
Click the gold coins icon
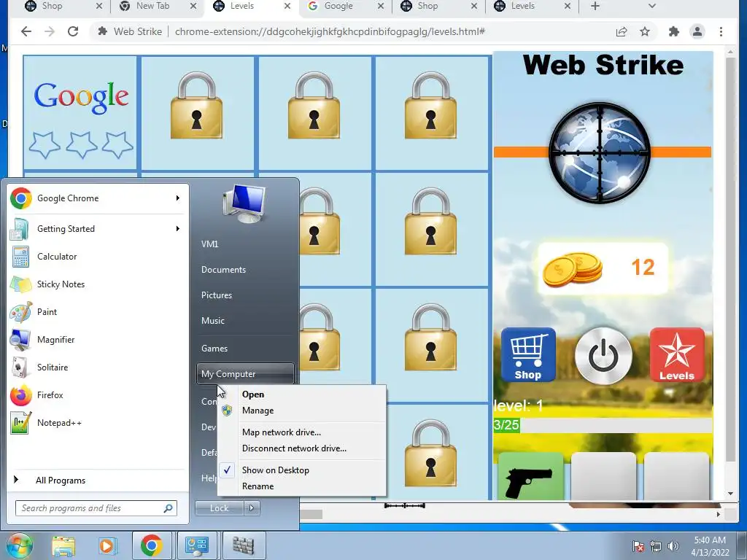click(x=572, y=269)
